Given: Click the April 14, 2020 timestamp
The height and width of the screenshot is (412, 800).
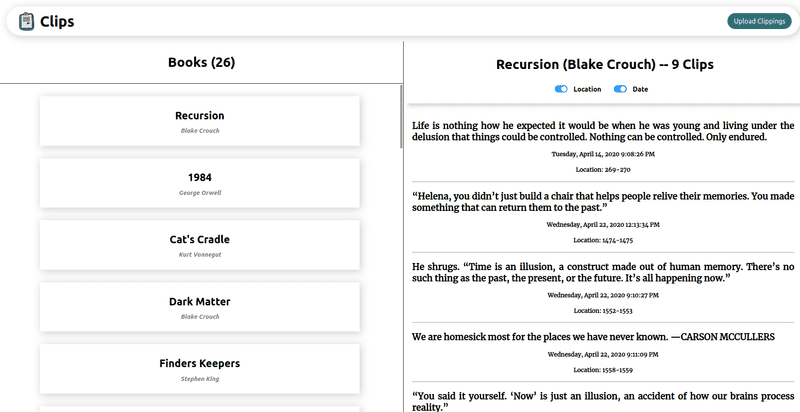Looking at the screenshot, I should pyautogui.click(x=603, y=154).
